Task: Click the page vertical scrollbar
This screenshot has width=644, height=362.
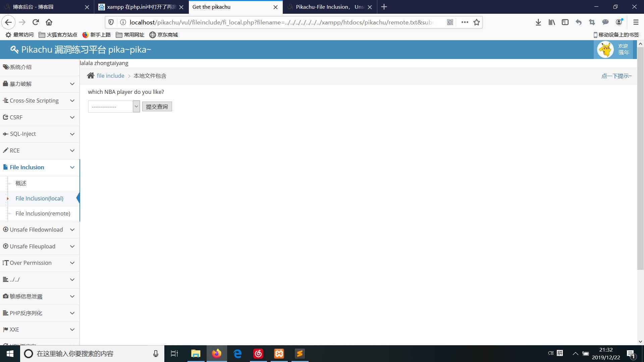Action: click(640, 158)
